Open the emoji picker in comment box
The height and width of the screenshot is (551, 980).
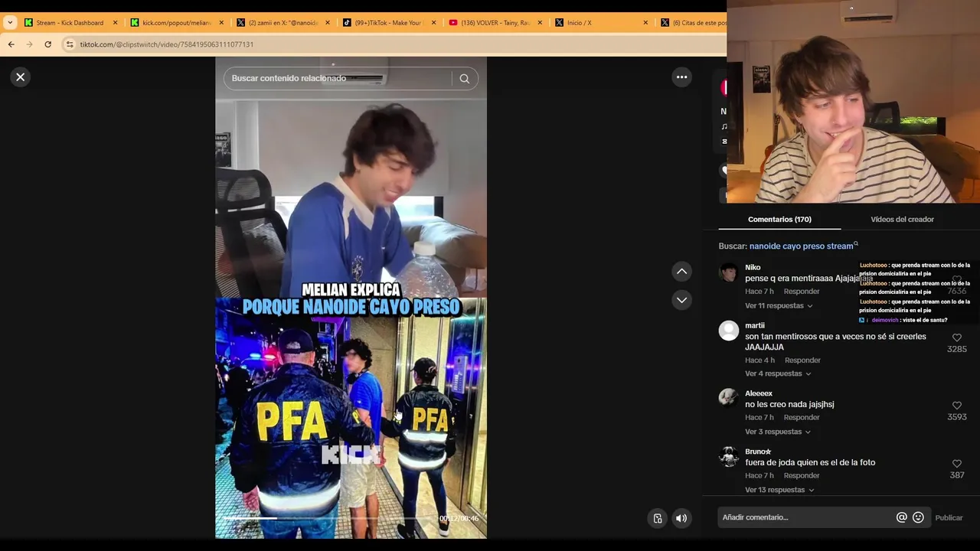(x=918, y=517)
